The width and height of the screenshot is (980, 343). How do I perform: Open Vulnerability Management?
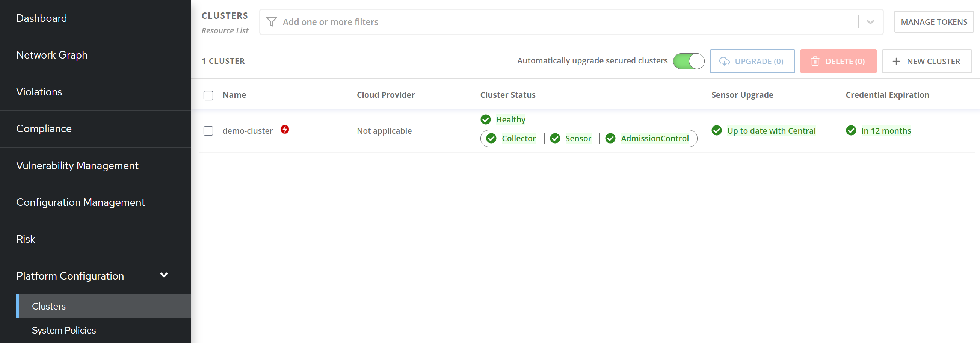click(95, 166)
